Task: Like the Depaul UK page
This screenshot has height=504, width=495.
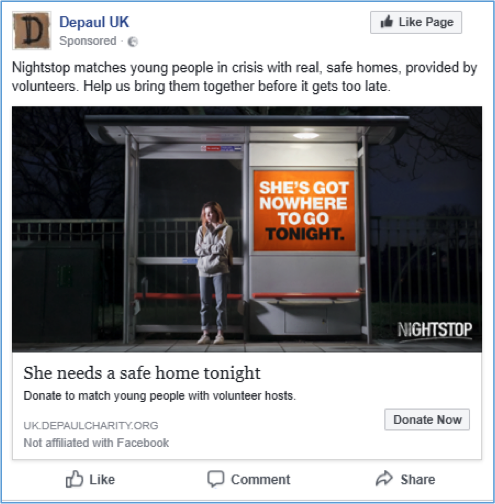Action: coord(416,22)
